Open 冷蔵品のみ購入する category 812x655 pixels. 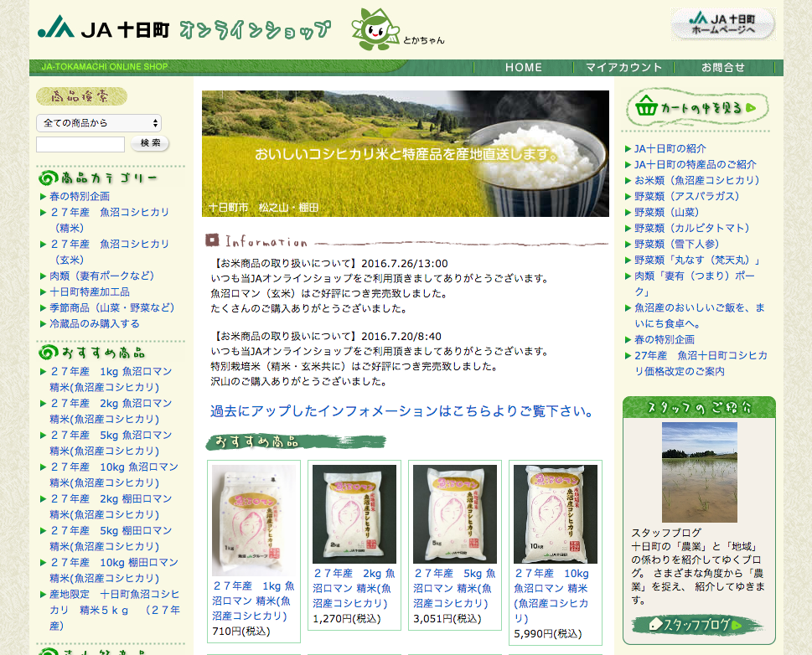click(x=94, y=323)
